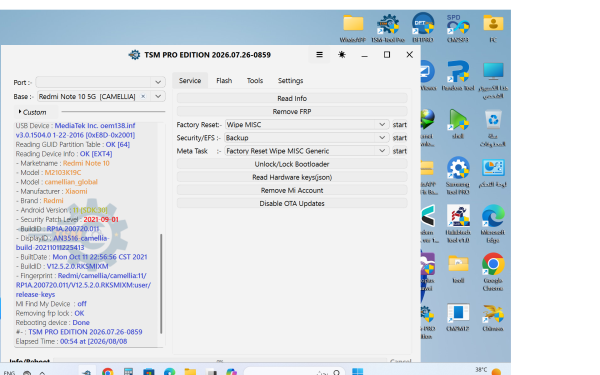Image resolution: width=600 pixels, height=375 pixels.
Task: Launch the Google Chrome desktop shortcut
Action: [x=493, y=272]
